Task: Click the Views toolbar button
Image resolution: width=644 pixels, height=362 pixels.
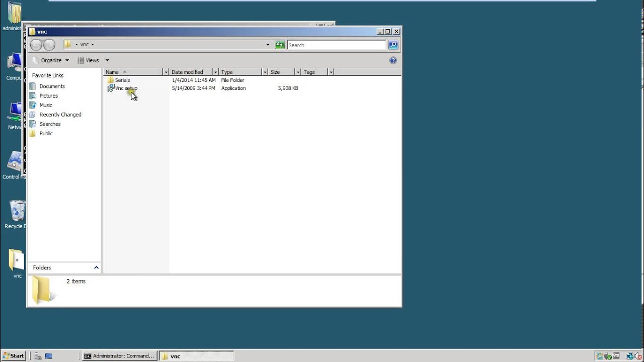Action: point(89,60)
